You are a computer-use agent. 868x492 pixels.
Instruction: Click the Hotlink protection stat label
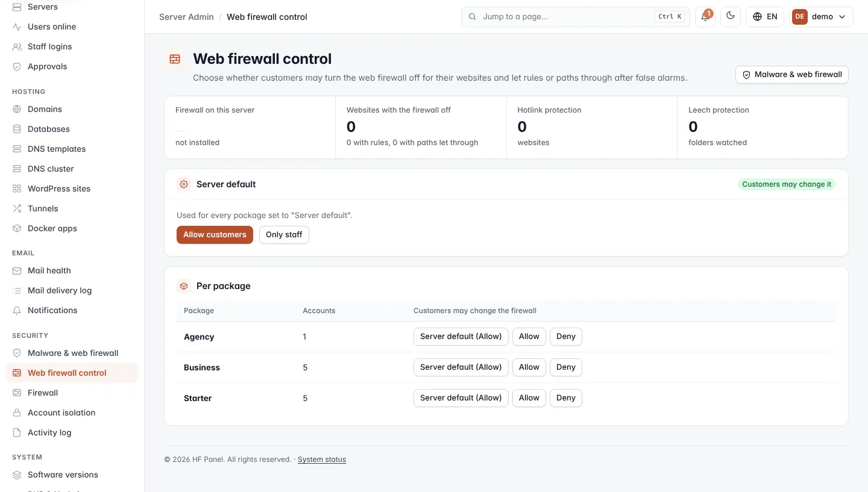click(x=549, y=110)
